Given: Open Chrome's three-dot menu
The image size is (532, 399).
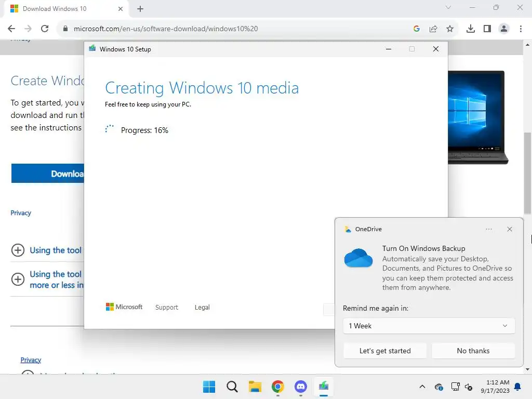Looking at the screenshot, I should [x=521, y=29].
